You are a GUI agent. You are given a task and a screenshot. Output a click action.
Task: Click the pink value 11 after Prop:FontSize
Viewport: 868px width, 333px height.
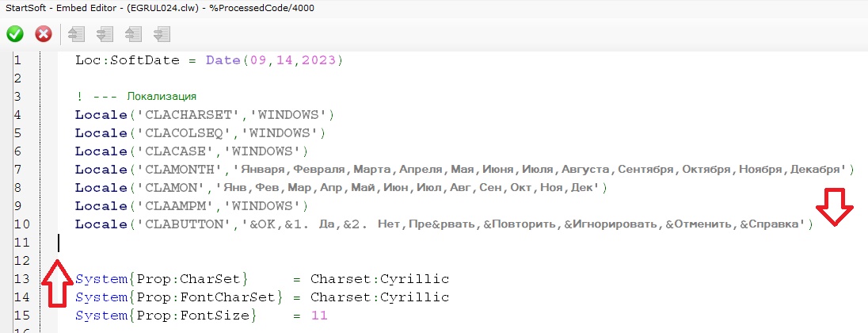[x=318, y=316]
